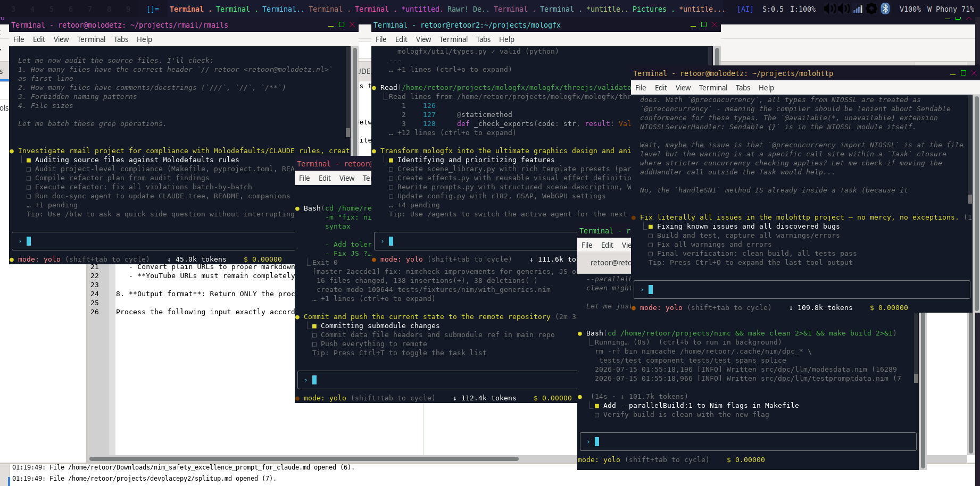This screenshot has height=486, width=980.
Task: Open File menu in bottom-right terminal window
Action: 587,245
